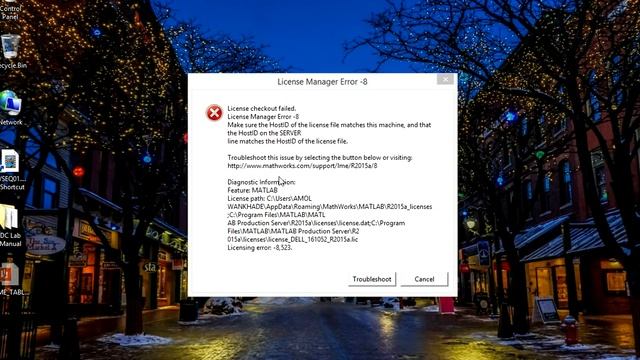Click 'Diagnostic Information:' heading
Screen dimensions: 640x360
click(261, 182)
